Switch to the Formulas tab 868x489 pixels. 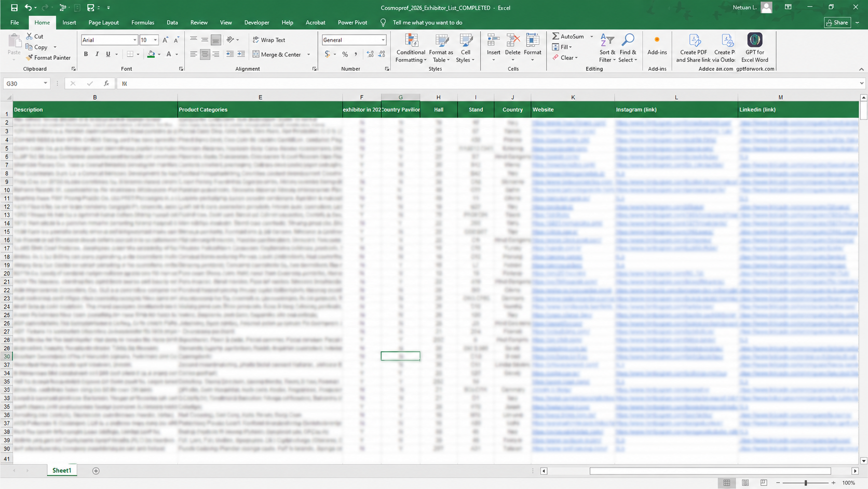click(143, 22)
